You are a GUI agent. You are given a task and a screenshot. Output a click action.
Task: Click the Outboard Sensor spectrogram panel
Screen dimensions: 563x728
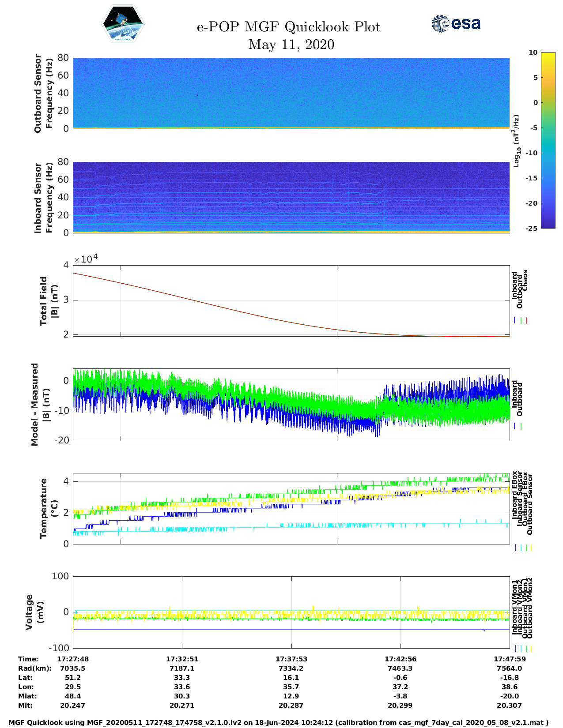291,93
